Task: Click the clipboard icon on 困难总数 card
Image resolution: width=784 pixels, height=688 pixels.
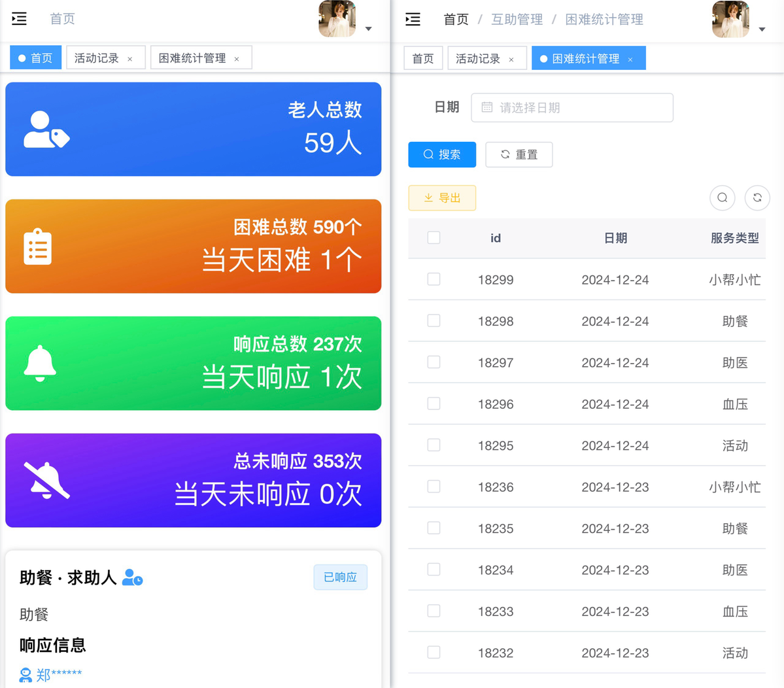Action: 38,247
